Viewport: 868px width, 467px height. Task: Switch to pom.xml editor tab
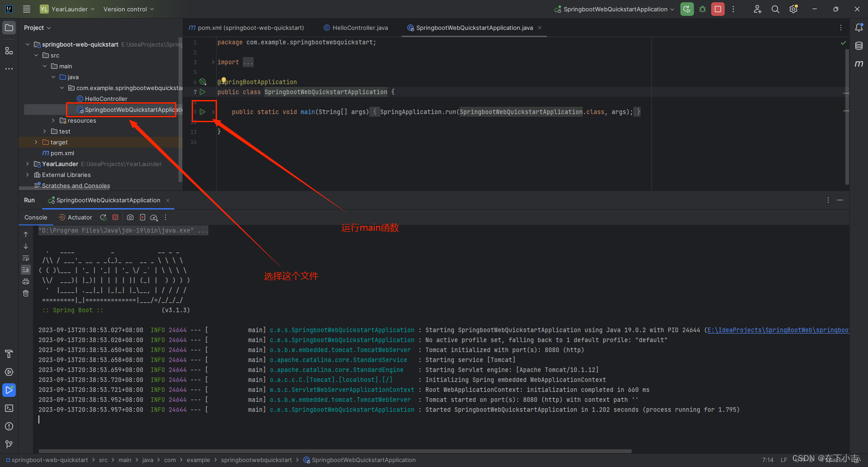[246, 28]
